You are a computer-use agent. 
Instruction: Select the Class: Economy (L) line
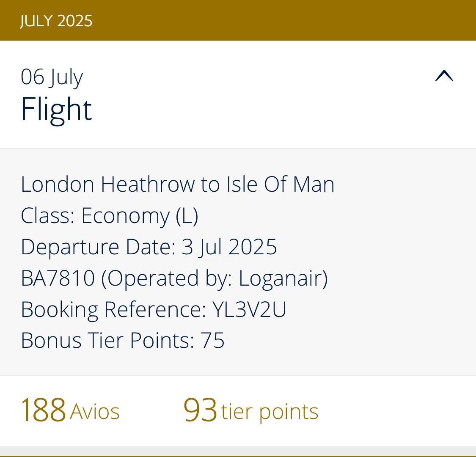(109, 216)
